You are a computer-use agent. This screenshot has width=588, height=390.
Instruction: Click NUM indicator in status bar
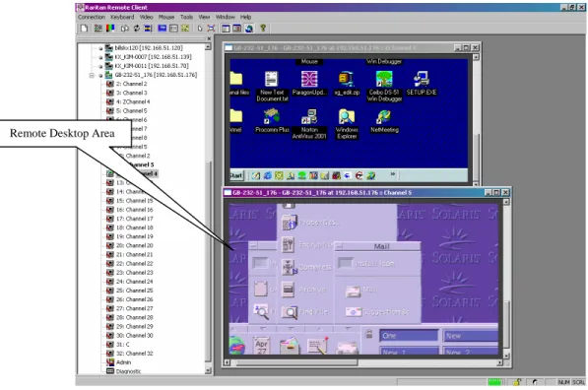coord(563,382)
